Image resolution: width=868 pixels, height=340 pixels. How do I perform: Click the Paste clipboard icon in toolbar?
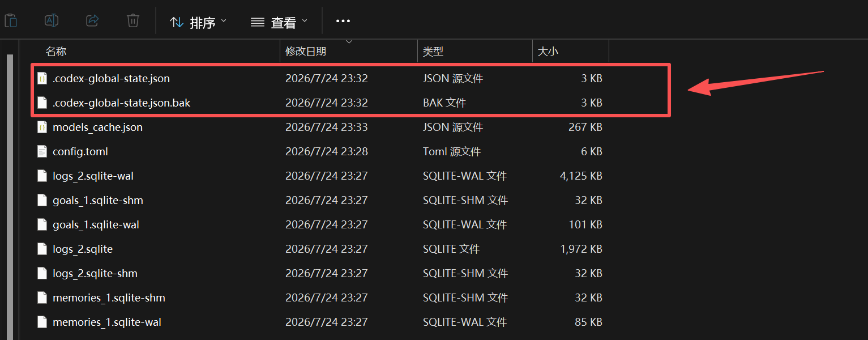[x=11, y=22]
